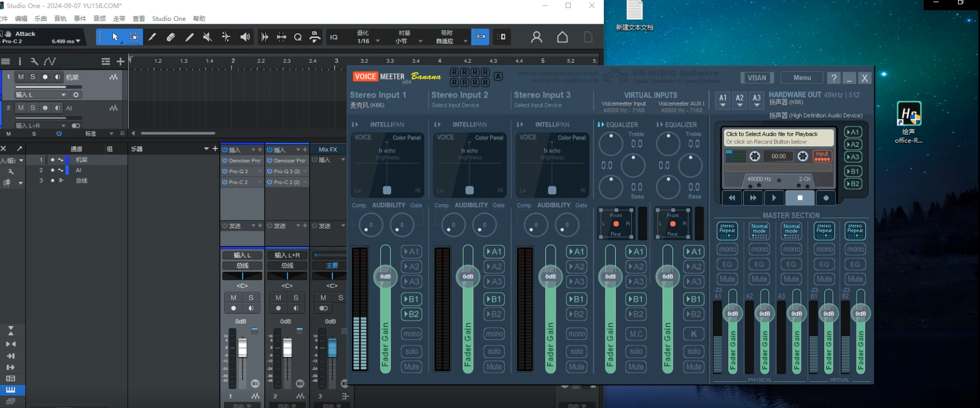The width and height of the screenshot is (980, 408).
Task: Mute Stereo Input 1 strip in Voicemeeter
Action: coord(412,367)
